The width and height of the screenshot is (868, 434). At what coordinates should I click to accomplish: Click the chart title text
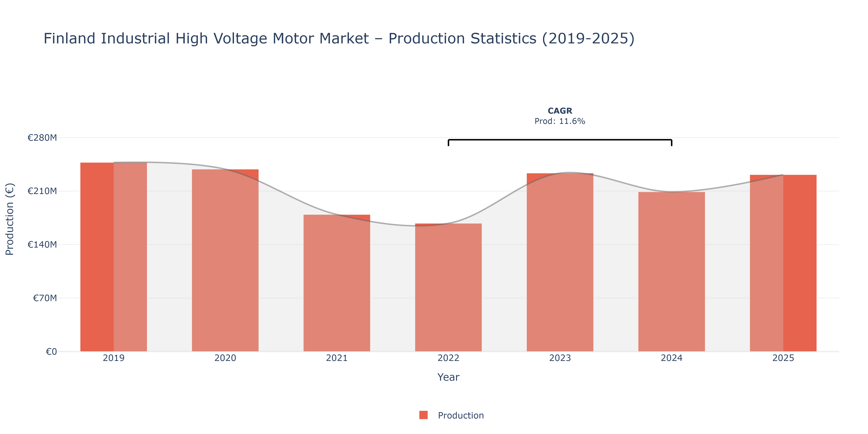point(339,38)
